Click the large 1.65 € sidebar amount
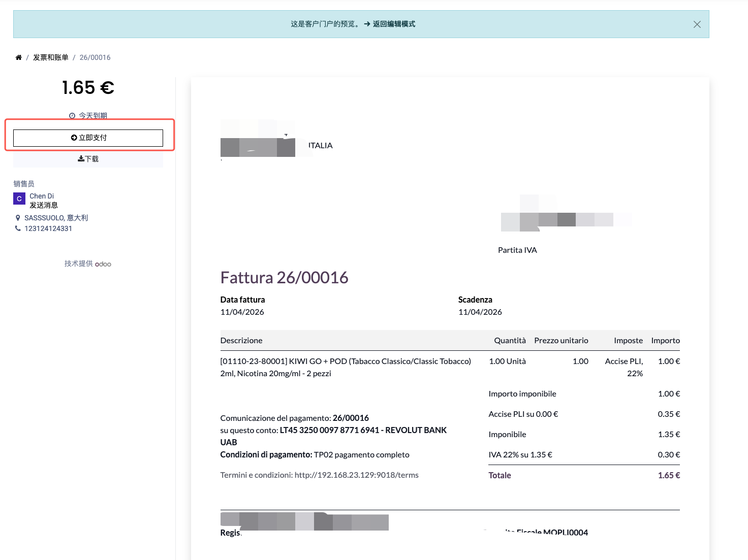 [88, 88]
